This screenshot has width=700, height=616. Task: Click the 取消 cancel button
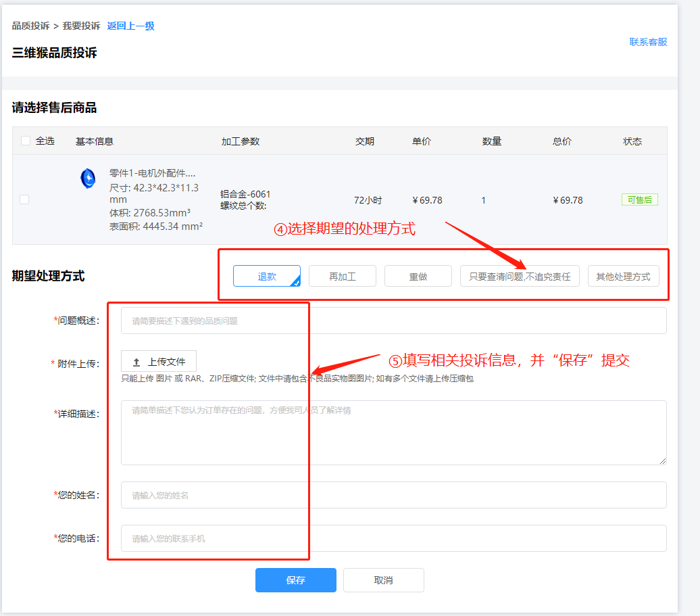tap(383, 580)
